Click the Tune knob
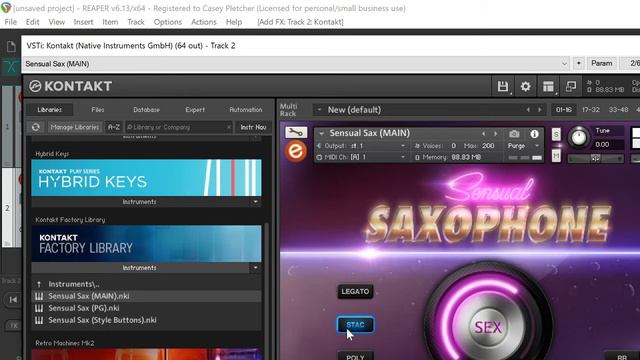The image size is (640, 360). [578, 137]
